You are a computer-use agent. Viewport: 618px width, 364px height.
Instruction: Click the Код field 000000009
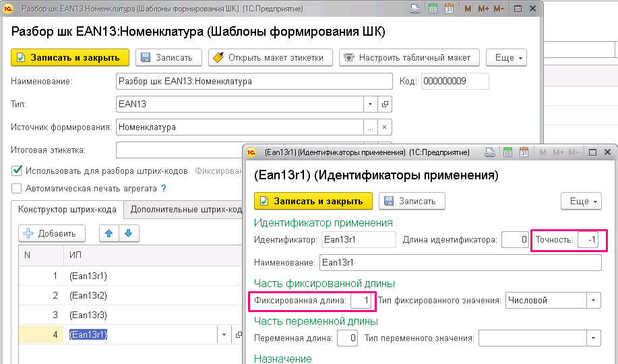[x=455, y=82]
